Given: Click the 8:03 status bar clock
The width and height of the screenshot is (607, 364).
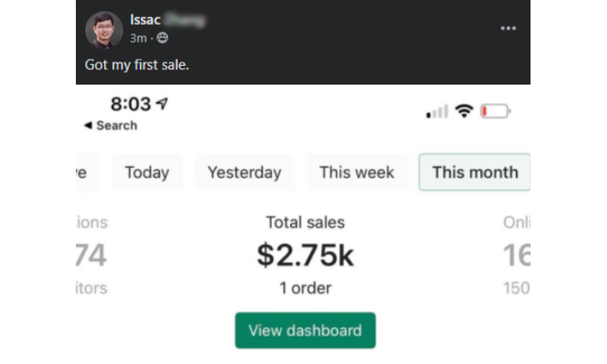Looking at the screenshot, I should pos(130,104).
